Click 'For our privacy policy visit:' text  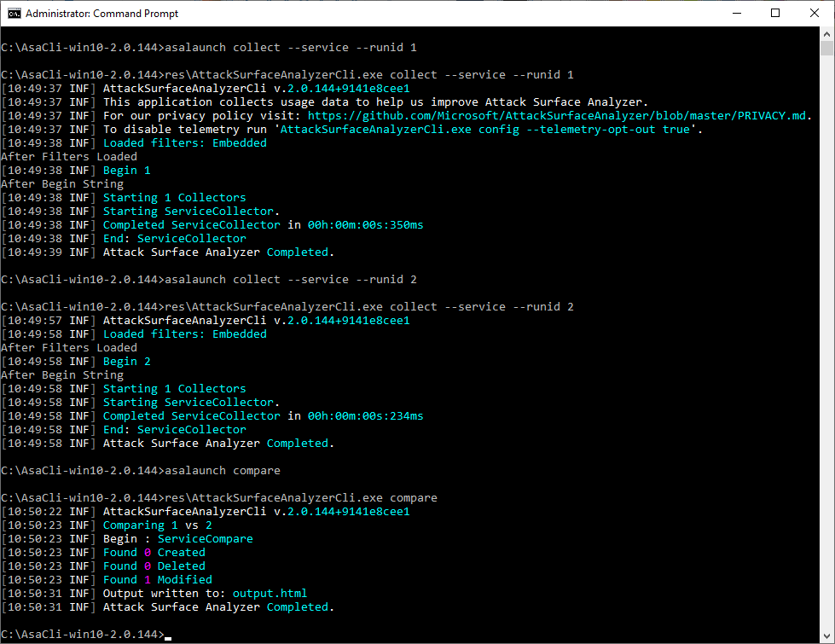tap(202, 116)
